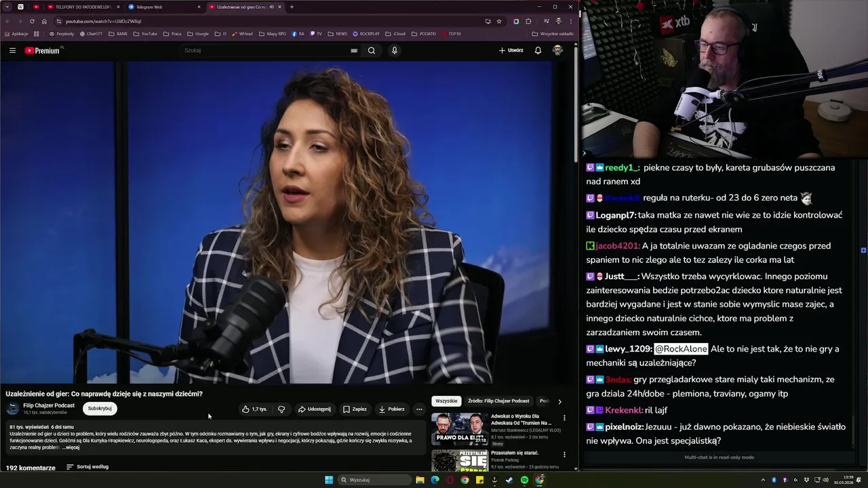
Task: Open the Prawo dla Elit video thumbnail
Action: [x=459, y=429]
